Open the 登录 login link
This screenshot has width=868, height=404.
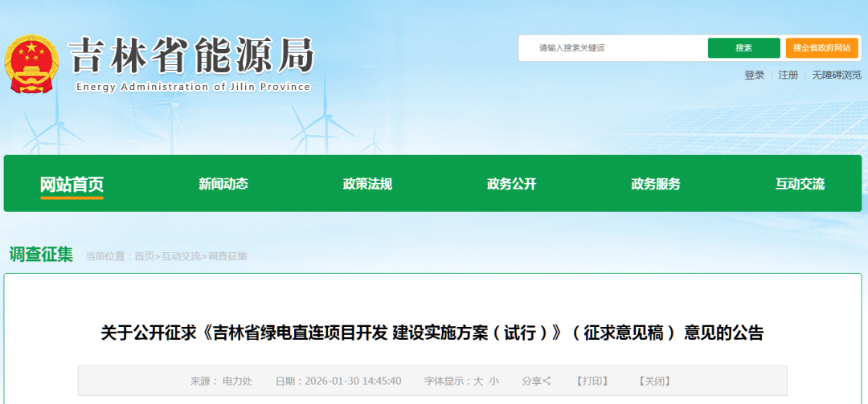pyautogui.click(x=754, y=75)
